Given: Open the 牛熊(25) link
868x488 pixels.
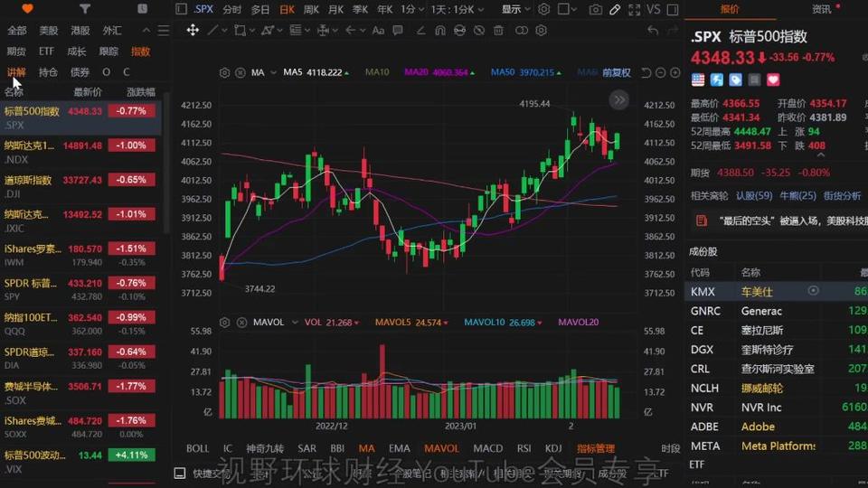Looking at the screenshot, I should (797, 195).
